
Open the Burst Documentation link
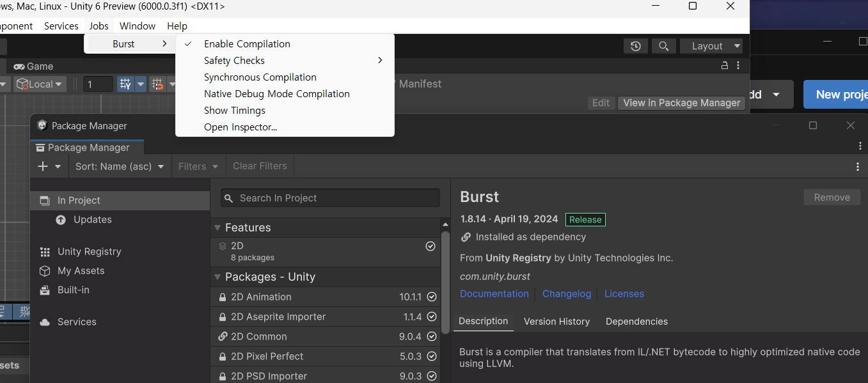click(x=494, y=294)
